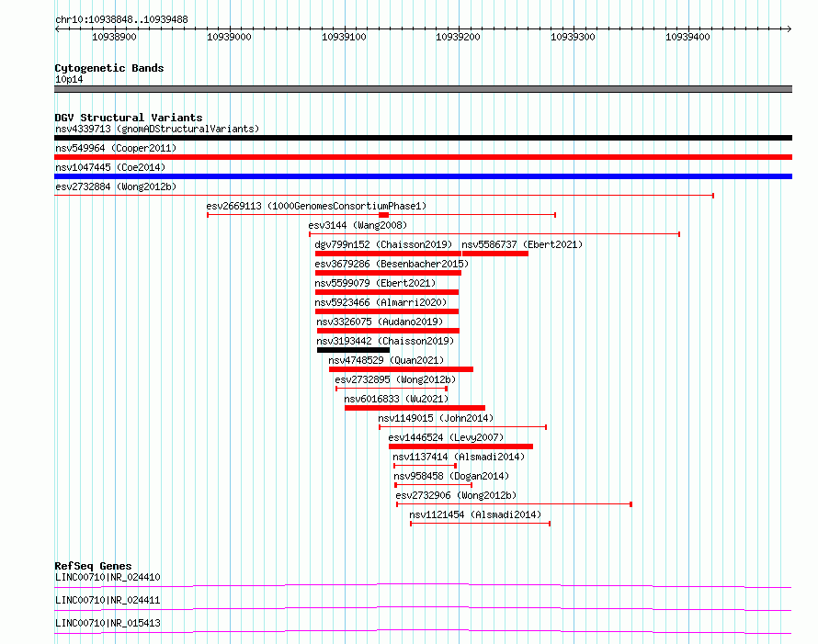Image resolution: width=818 pixels, height=644 pixels.
Task: Open the nsv4748529 (Quan2021) label
Action: [386, 360]
